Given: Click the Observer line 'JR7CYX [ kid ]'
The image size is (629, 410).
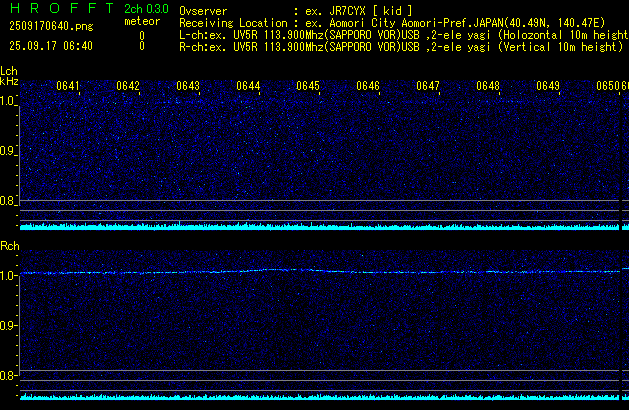Looking at the screenshot, I should click(x=296, y=11).
